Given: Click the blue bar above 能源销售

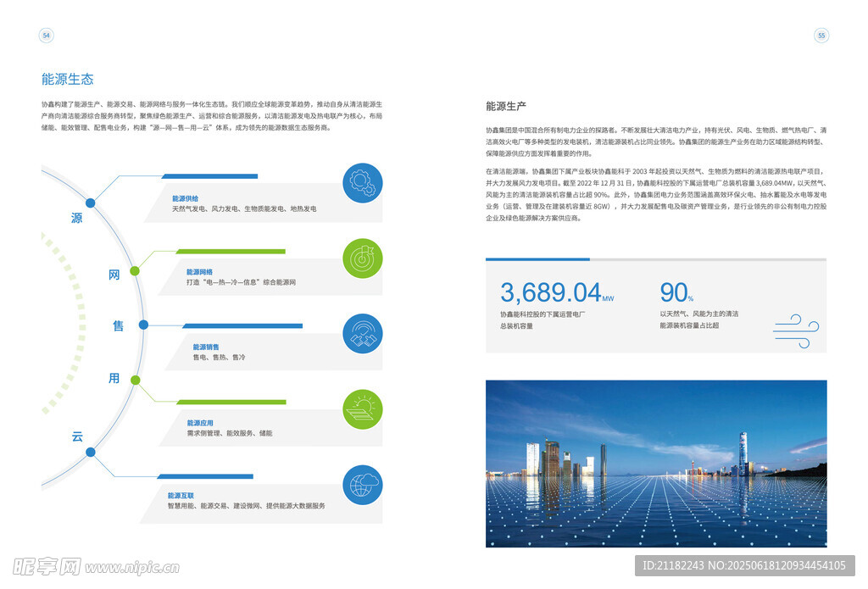Looking at the screenshot, I should click(x=242, y=325).
